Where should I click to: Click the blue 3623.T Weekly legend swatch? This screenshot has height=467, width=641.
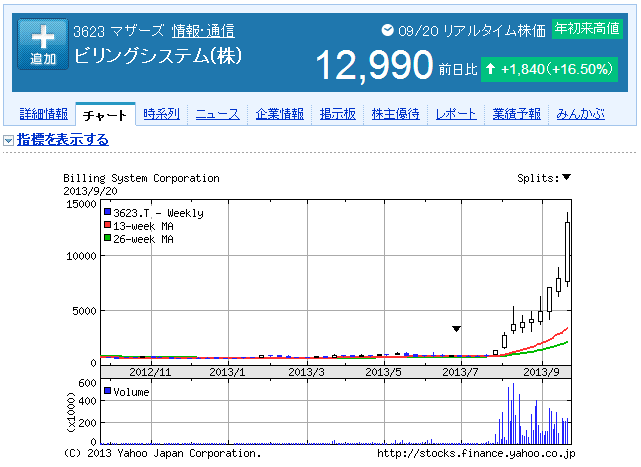(108, 212)
